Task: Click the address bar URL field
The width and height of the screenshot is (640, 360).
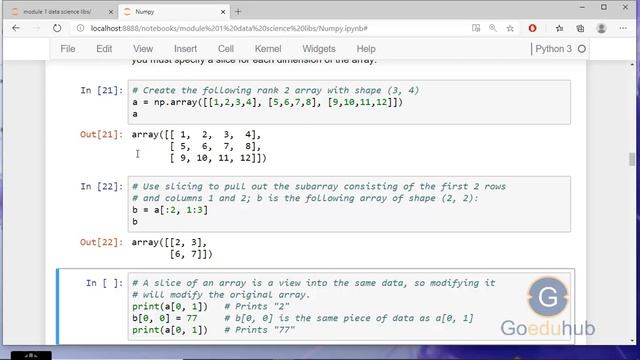Action: pyautogui.click(x=269, y=28)
